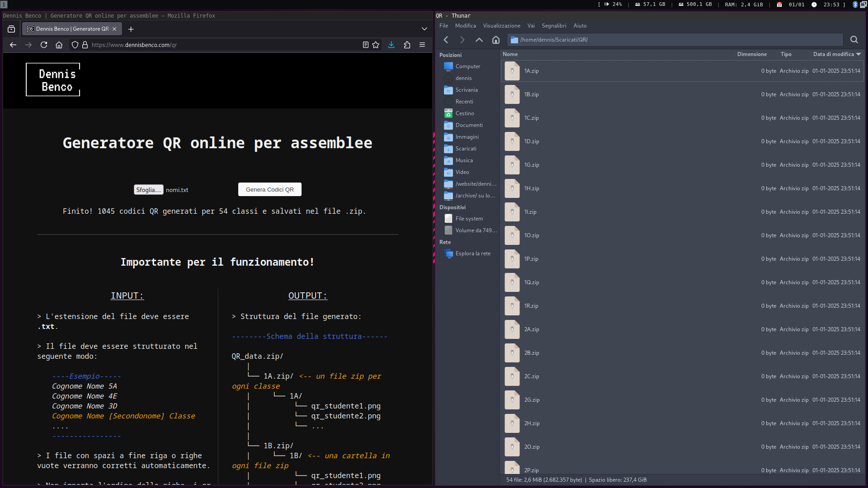Viewport: 868px width, 488px height.
Task: Open Thunar Aiuto menu
Action: 580,26
